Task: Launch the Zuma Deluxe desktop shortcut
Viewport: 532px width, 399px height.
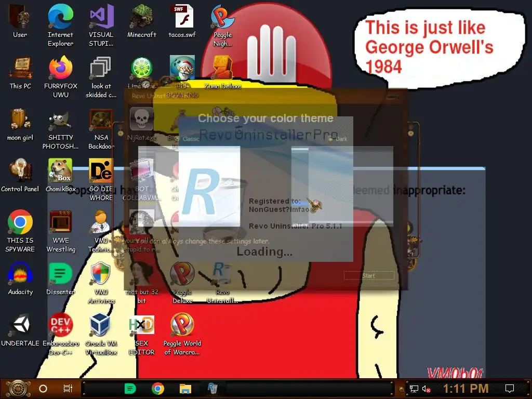Action: point(222,73)
